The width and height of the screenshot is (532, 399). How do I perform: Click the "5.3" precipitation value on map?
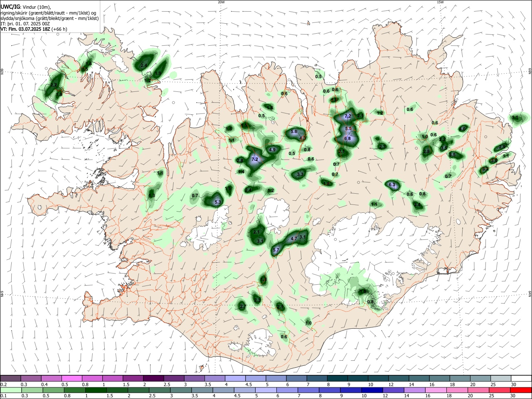pos(218,202)
